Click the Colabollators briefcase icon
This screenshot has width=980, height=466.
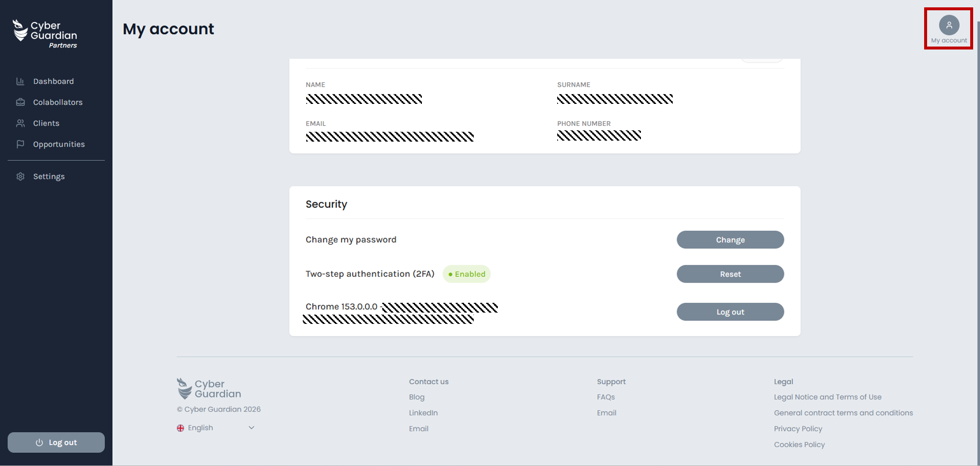tap(20, 102)
